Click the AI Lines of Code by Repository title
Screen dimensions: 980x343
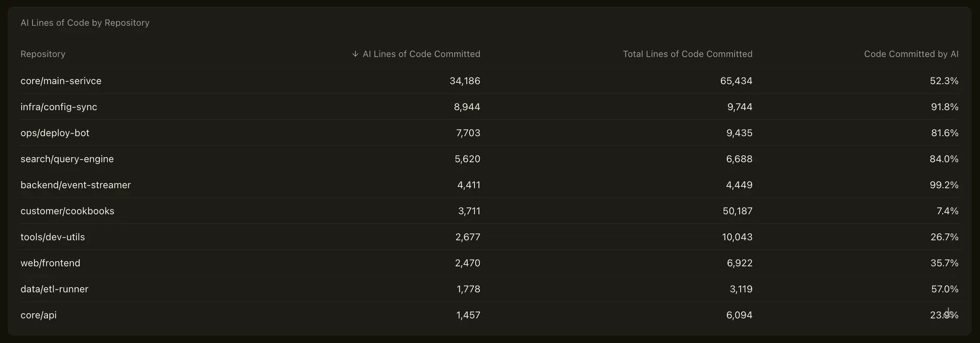[x=85, y=23]
